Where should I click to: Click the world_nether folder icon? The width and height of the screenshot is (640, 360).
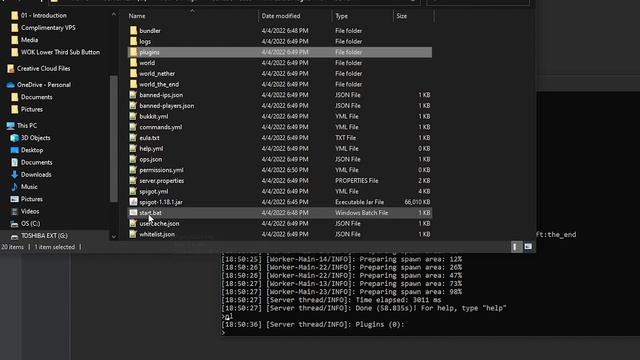(133, 73)
